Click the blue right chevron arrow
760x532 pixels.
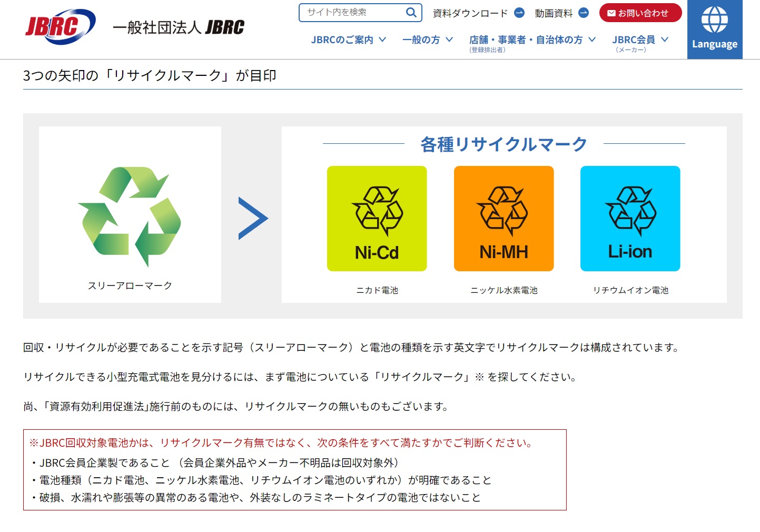point(253,218)
